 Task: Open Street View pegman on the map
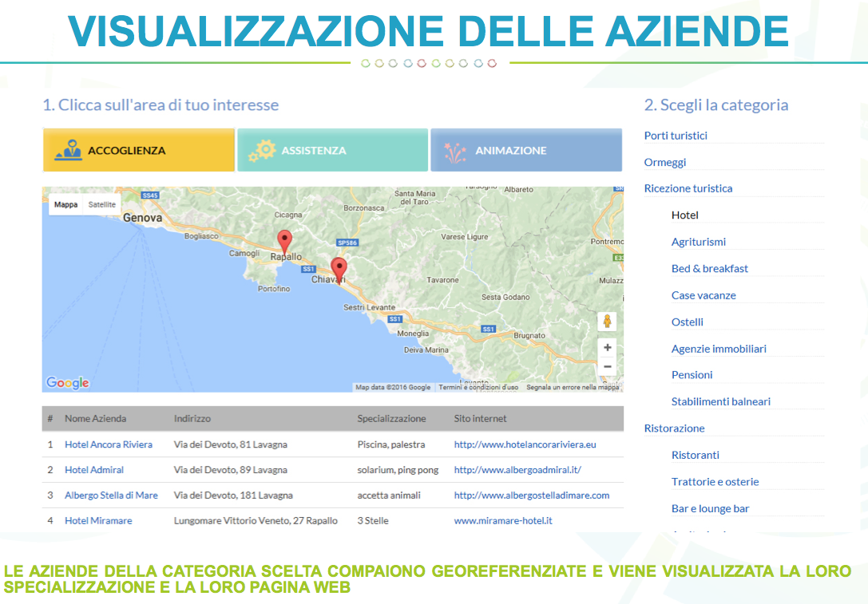tap(607, 322)
